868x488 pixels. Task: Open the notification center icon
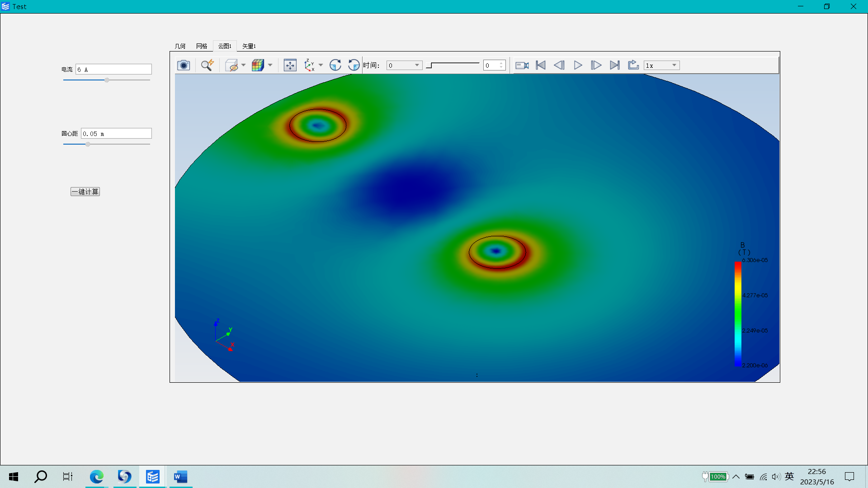pyautogui.click(x=849, y=477)
